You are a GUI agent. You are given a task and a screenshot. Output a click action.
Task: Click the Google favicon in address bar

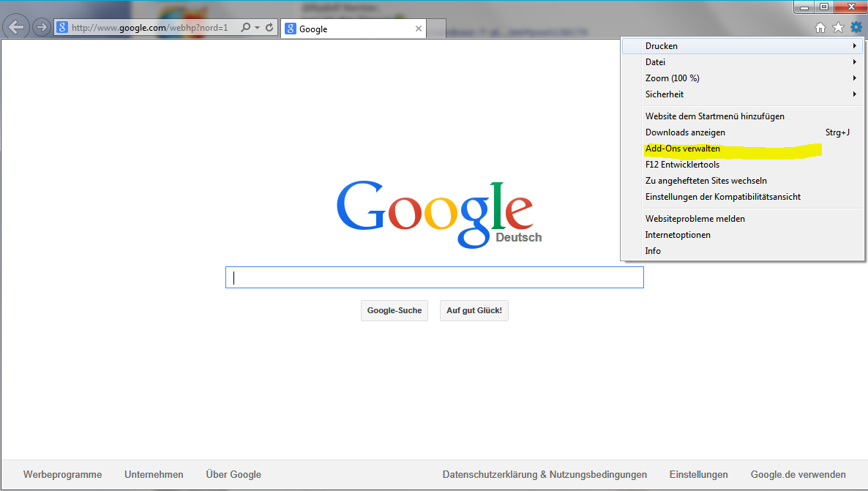coord(62,27)
